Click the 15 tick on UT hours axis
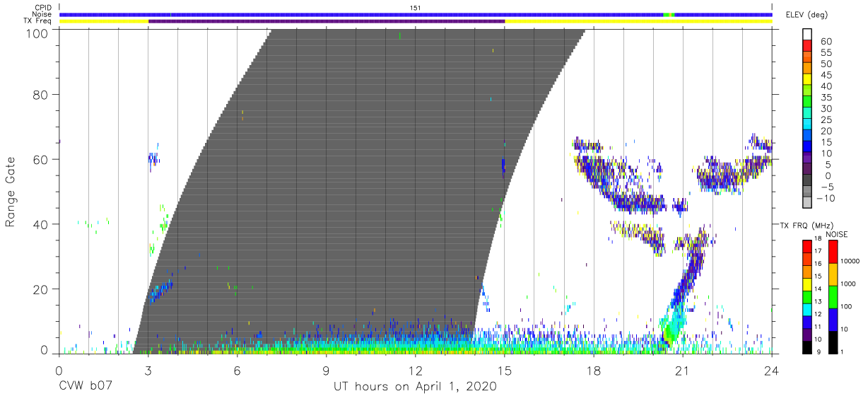This screenshot has width=868, height=401. coord(505,370)
